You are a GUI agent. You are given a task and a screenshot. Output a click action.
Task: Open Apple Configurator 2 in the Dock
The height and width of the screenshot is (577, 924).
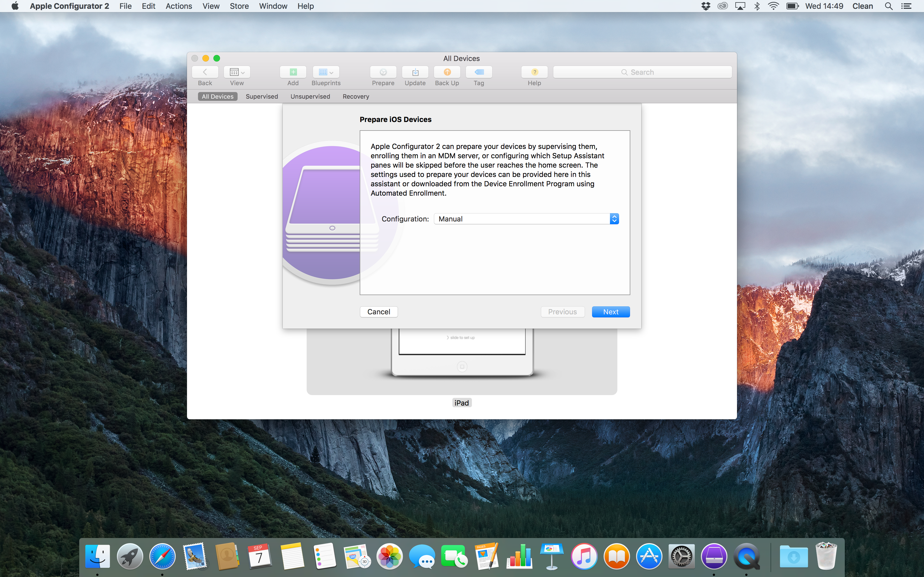tap(714, 556)
